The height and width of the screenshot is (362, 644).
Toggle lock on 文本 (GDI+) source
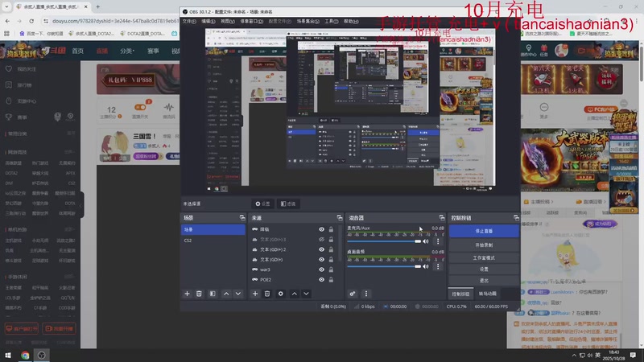[x=331, y=259]
